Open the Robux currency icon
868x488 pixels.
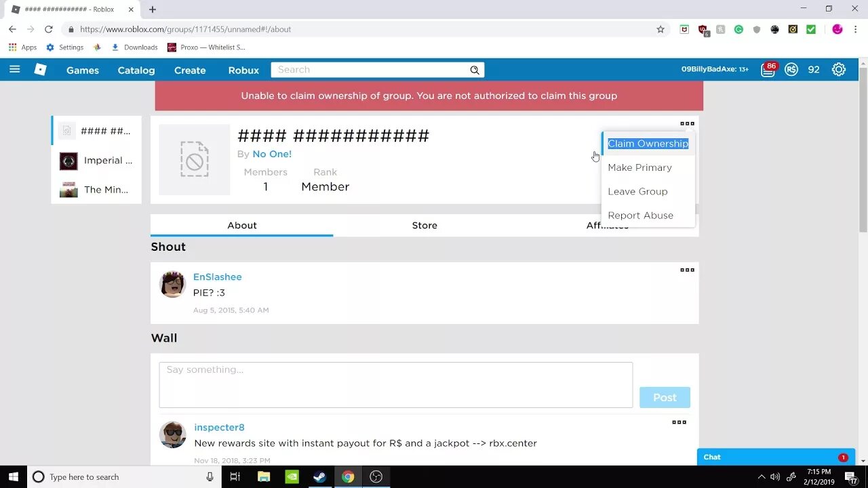[791, 69]
